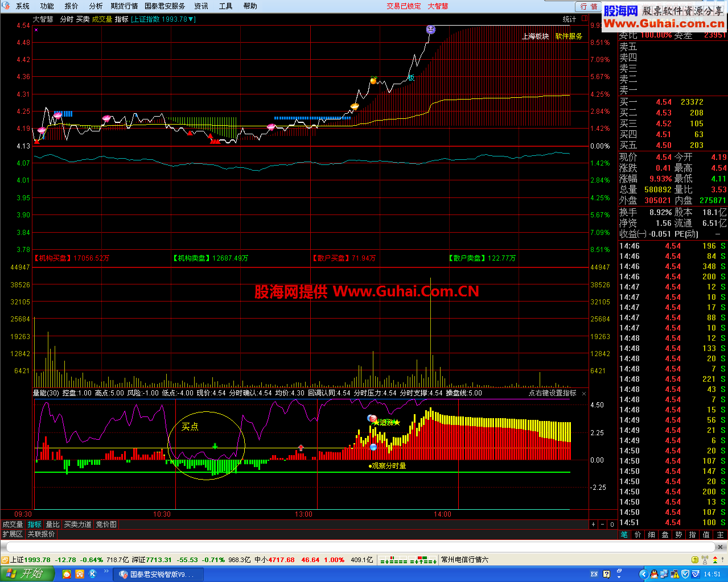The image size is (728, 582).
Task: Click the blue K quick-launch icon
Action: tap(93, 574)
